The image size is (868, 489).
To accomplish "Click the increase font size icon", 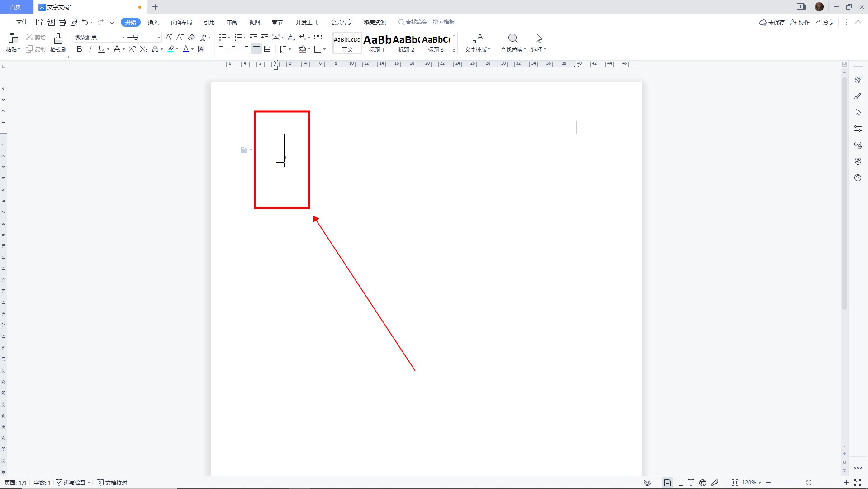I will [x=168, y=37].
